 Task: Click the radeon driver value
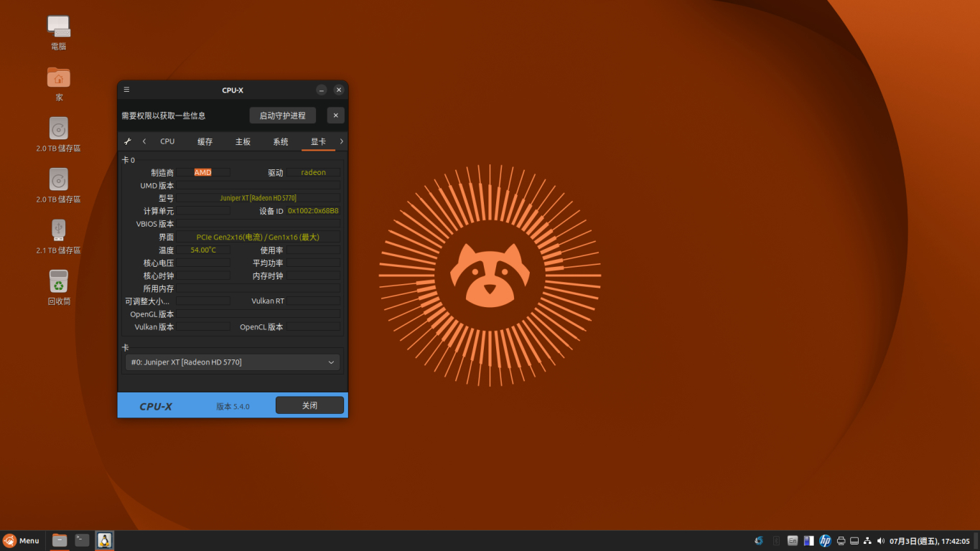pos(314,172)
